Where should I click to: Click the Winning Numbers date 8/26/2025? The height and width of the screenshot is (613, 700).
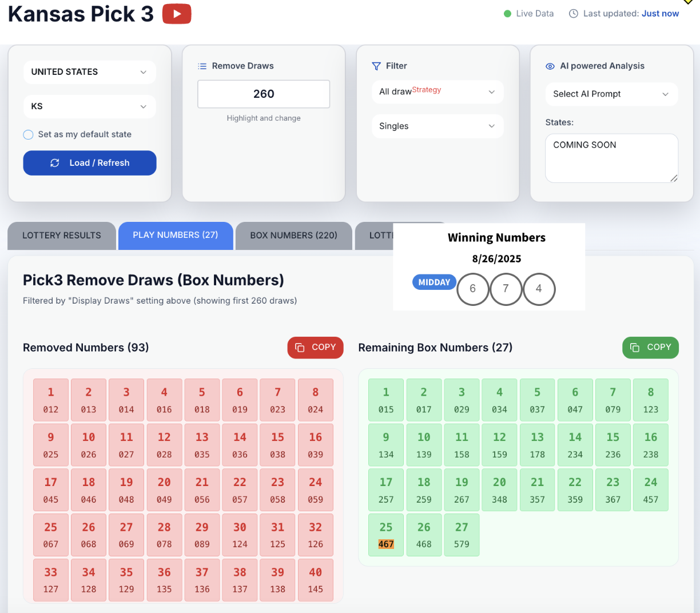(x=496, y=259)
